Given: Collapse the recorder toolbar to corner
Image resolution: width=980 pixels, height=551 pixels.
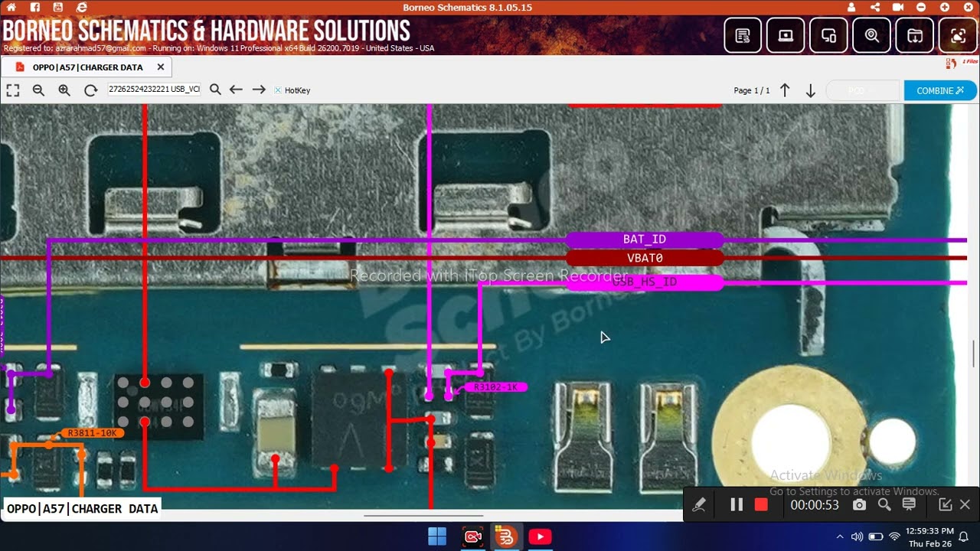Looking at the screenshot, I should point(946,504).
